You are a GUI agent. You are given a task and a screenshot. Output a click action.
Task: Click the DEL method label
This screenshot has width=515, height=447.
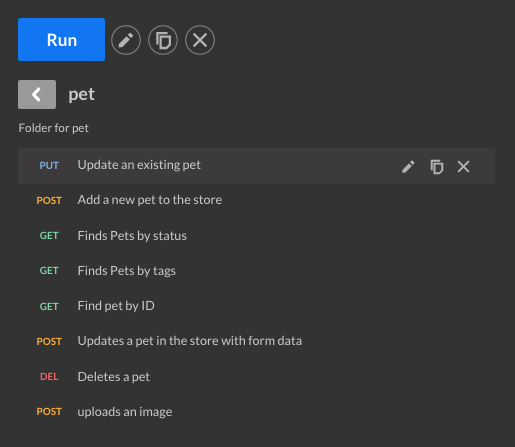[x=49, y=377]
